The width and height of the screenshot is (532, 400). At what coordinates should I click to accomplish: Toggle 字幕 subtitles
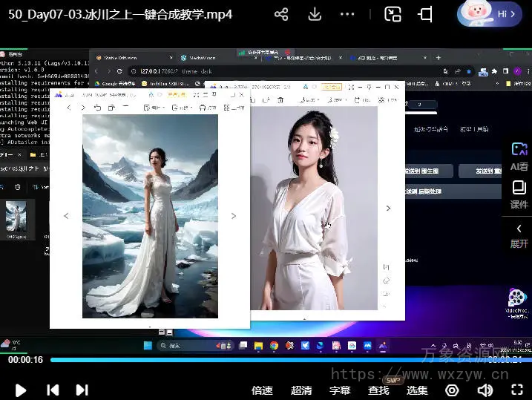click(x=340, y=390)
